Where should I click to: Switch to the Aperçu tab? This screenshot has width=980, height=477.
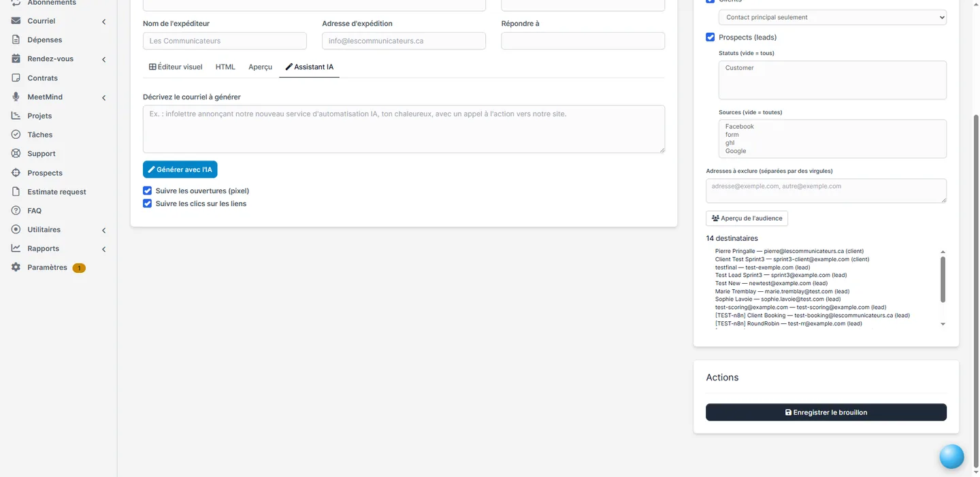260,67
